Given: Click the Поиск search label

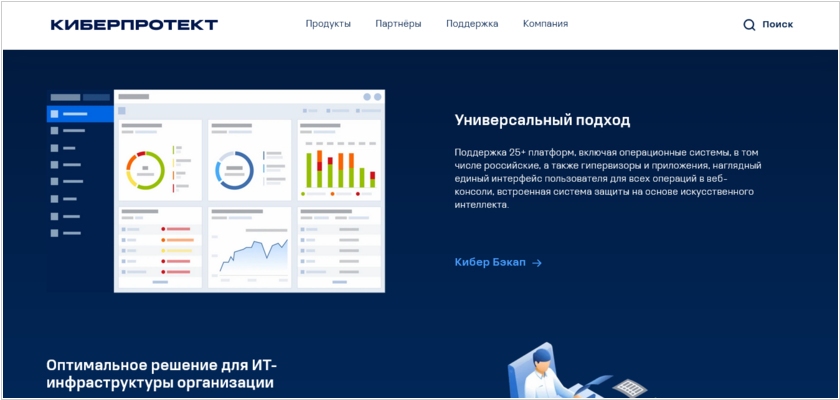Looking at the screenshot, I should tap(777, 25).
